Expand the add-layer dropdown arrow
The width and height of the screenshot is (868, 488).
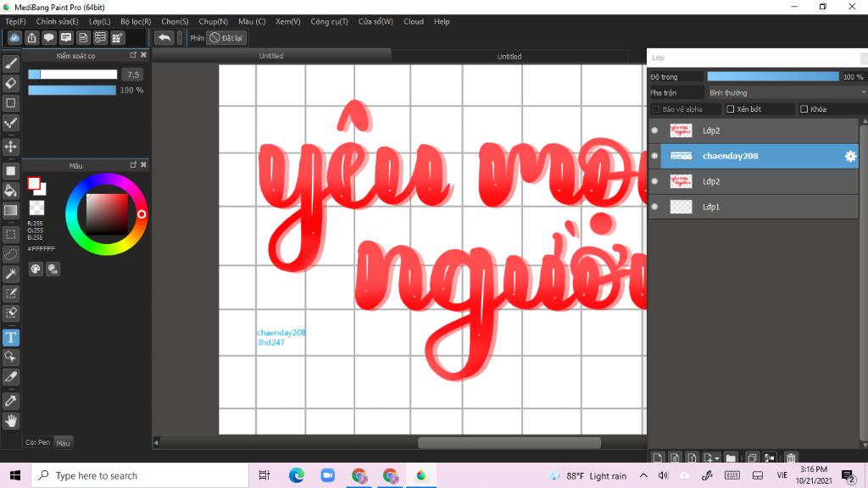coord(717,458)
